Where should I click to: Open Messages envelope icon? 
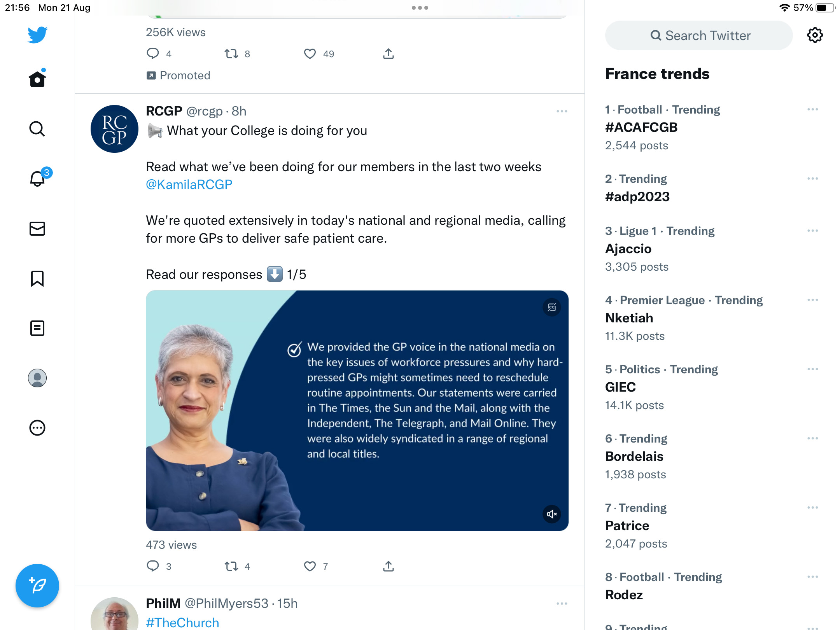coord(37,229)
